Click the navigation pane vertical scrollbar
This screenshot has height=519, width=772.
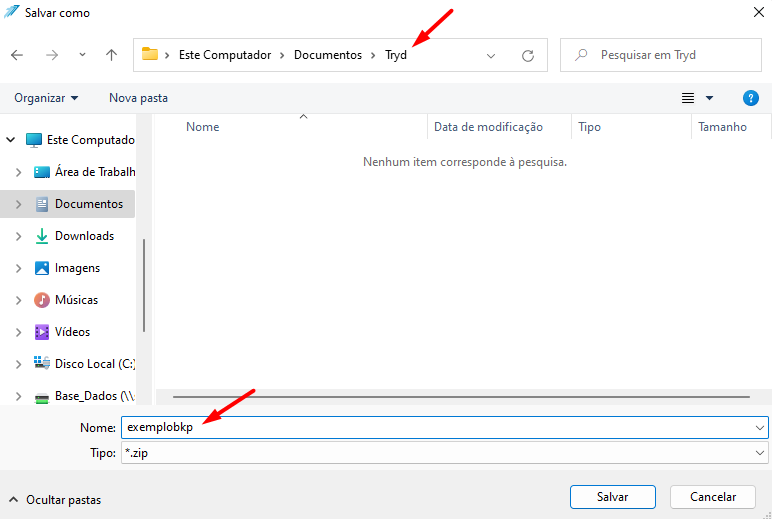click(x=144, y=286)
